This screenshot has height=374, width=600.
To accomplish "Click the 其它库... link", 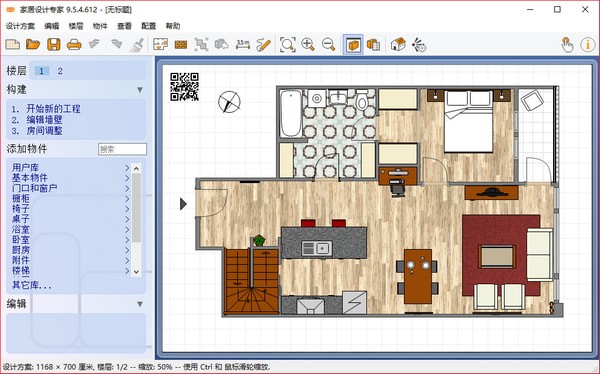I will [32, 285].
